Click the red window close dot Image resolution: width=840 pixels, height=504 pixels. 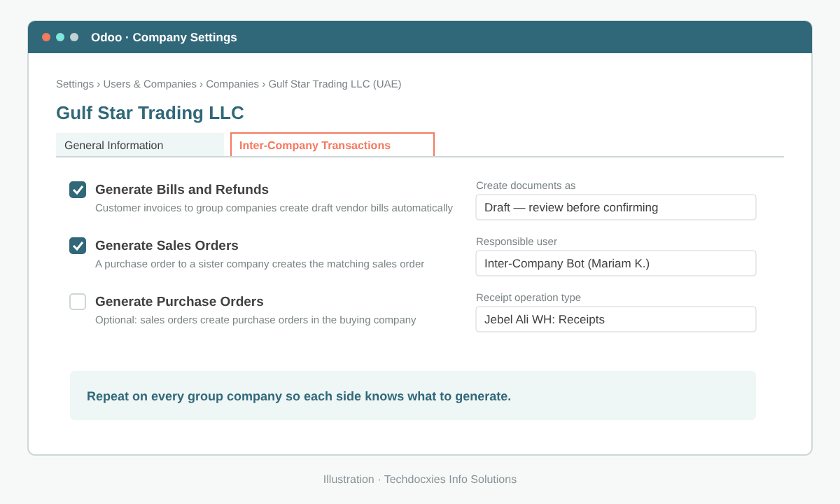point(46,37)
